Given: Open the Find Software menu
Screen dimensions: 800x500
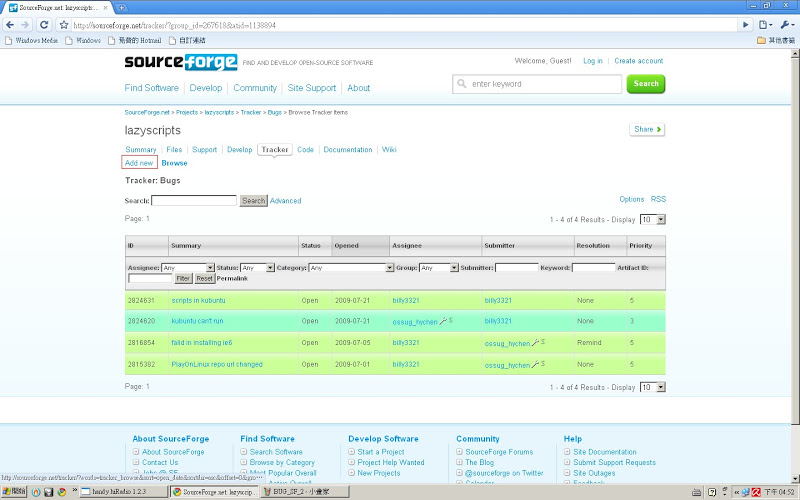Looking at the screenshot, I should coord(152,88).
